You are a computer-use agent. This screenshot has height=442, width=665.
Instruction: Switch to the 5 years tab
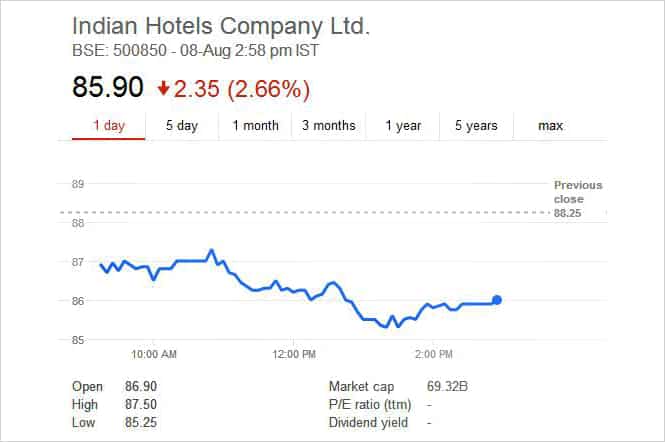click(x=476, y=126)
